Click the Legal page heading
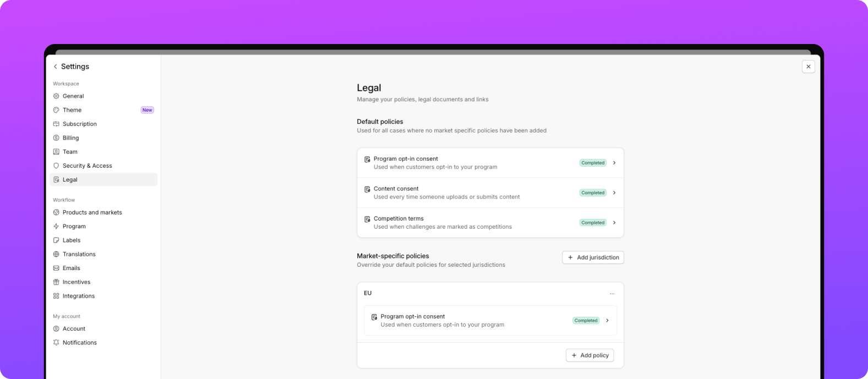The image size is (868, 379). (x=369, y=88)
